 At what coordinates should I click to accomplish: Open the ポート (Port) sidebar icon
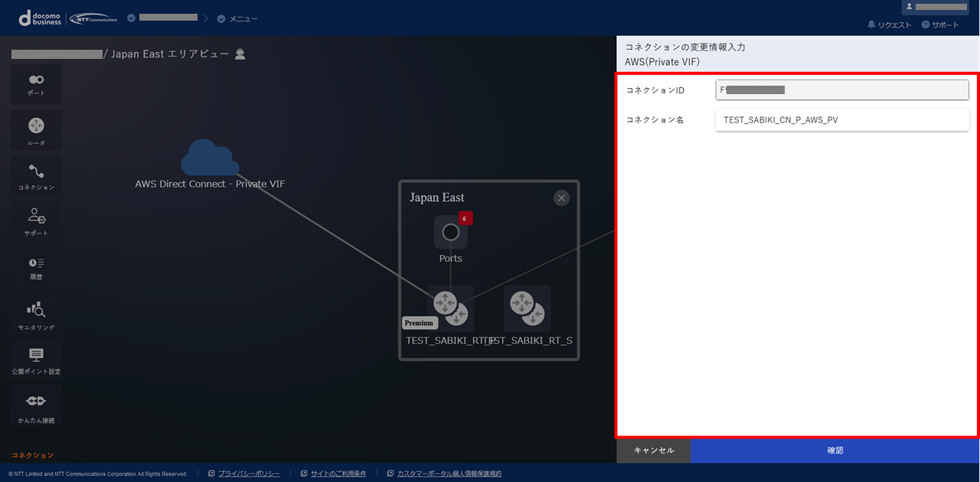(36, 84)
